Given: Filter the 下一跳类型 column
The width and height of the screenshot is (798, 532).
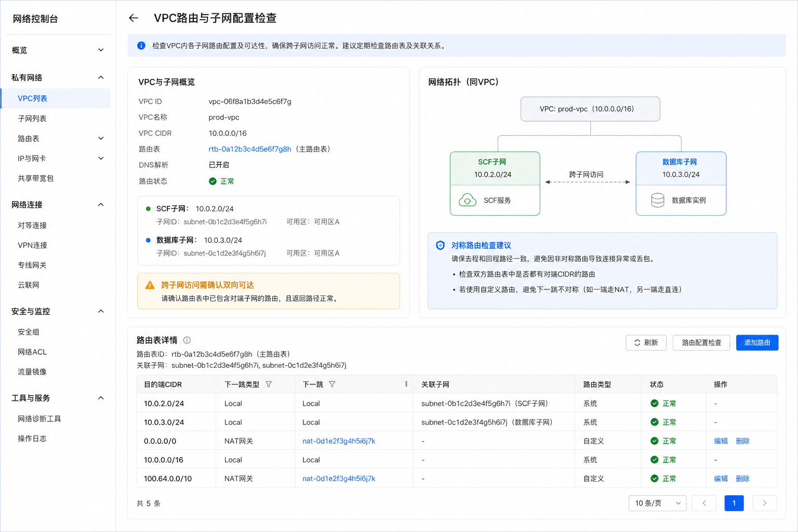Looking at the screenshot, I should (x=269, y=384).
